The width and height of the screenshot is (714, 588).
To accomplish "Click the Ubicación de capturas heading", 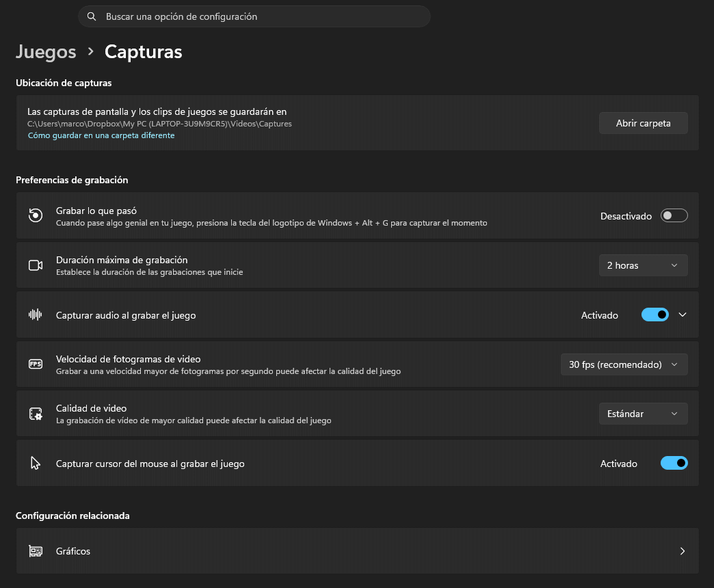I will [64, 83].
